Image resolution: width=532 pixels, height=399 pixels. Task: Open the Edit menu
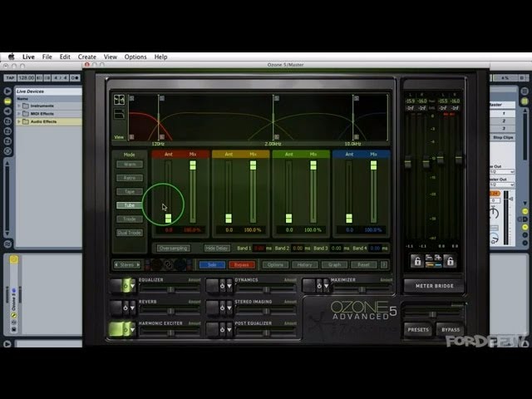tap(65, 57)
